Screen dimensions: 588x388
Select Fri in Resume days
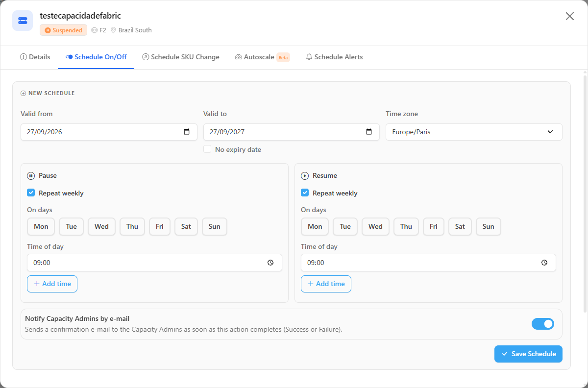click(434, 226)
